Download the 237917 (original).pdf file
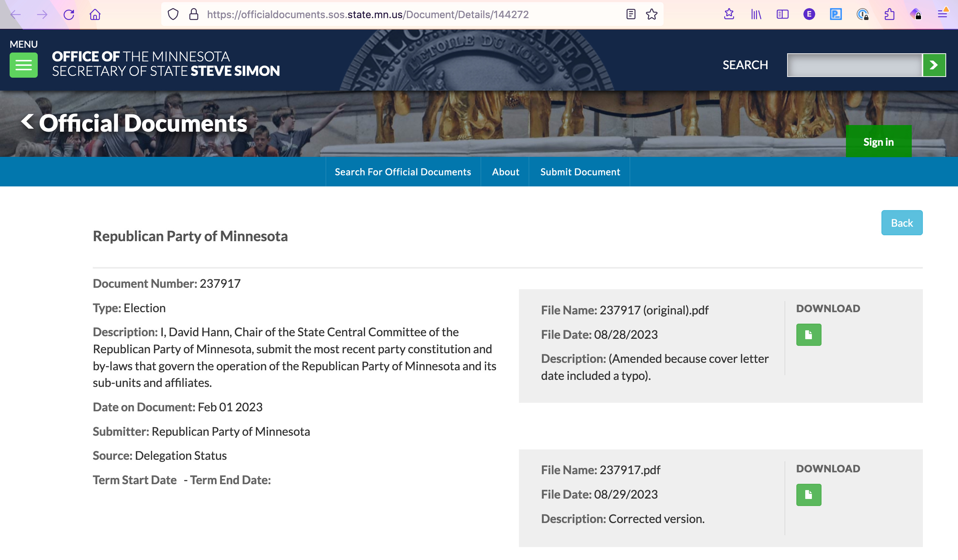Screen dimensions: 958x560 (x=808, y=334)
